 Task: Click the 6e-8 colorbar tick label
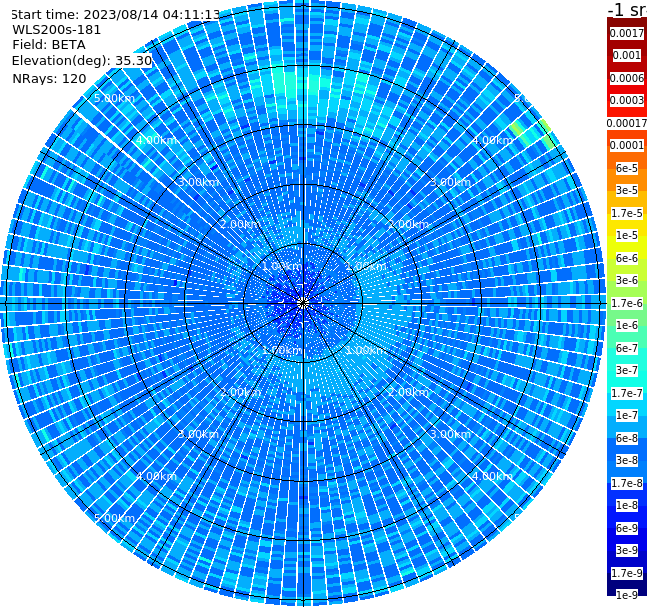[626, 438]
